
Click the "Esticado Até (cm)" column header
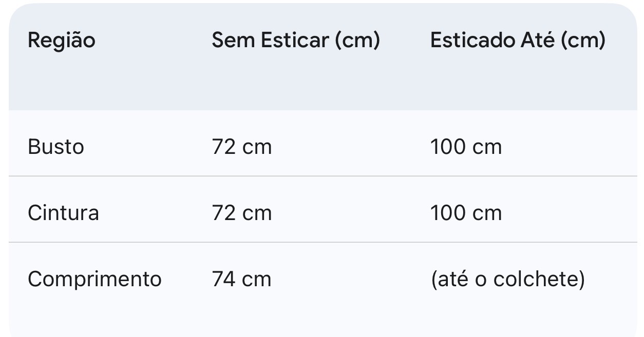(x=518, y=40)
